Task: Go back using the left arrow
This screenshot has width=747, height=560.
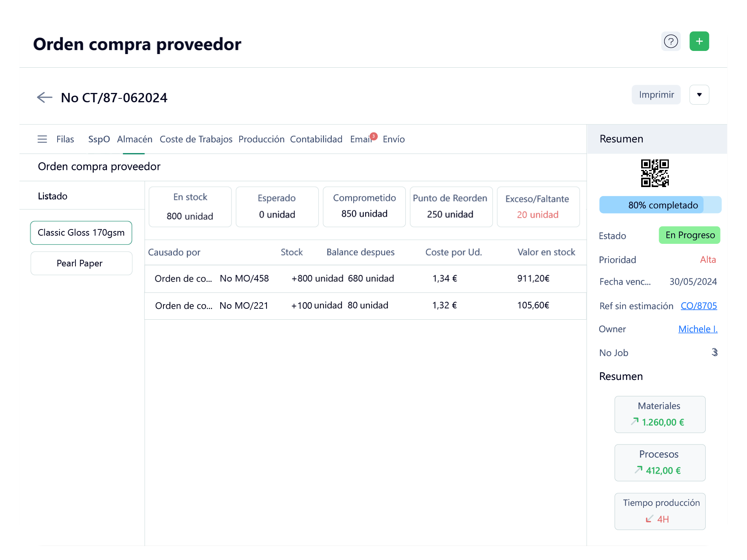Action: tap(44, 97)
